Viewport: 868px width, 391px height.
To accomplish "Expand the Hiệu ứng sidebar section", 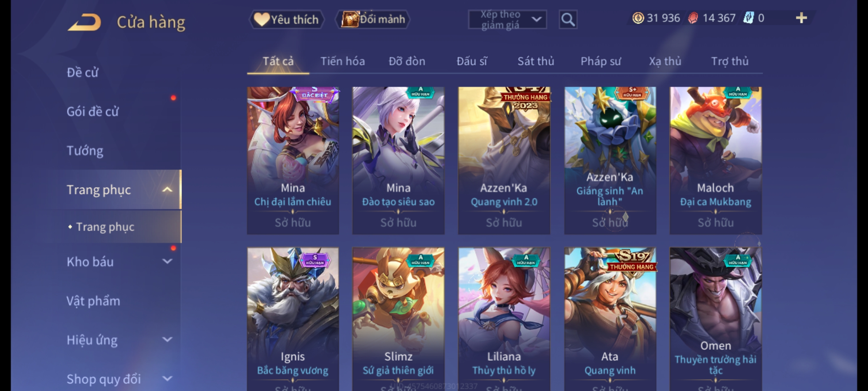I will [167, 340].
